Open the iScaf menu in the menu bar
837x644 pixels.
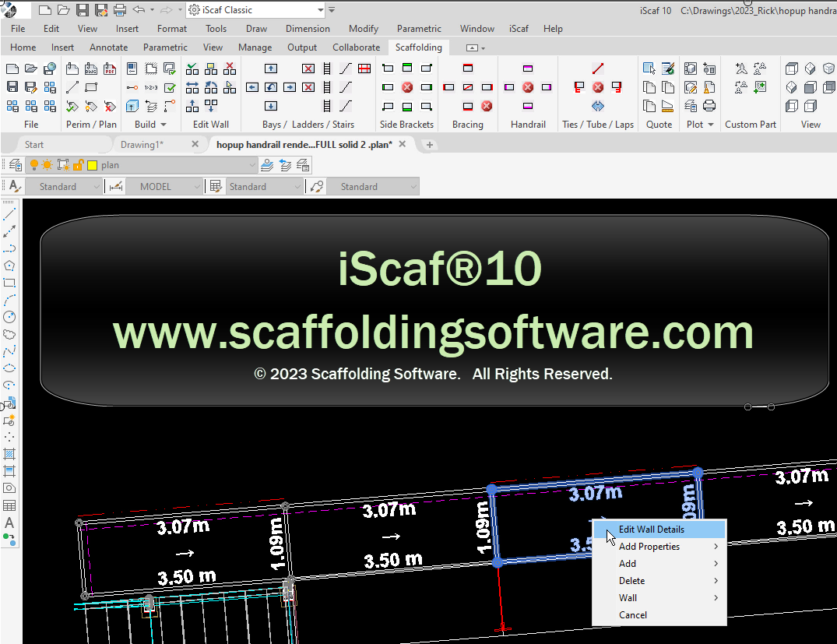(x=519, y=29)
